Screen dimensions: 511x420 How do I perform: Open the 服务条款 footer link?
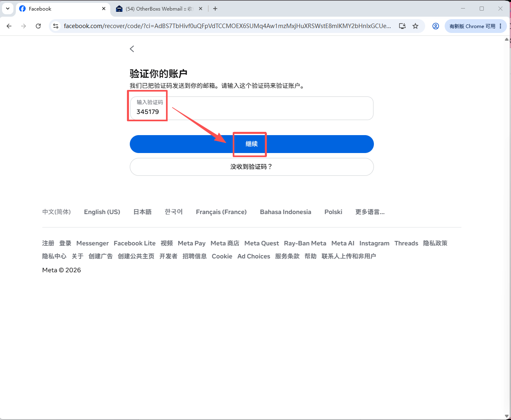coord(287,256)
